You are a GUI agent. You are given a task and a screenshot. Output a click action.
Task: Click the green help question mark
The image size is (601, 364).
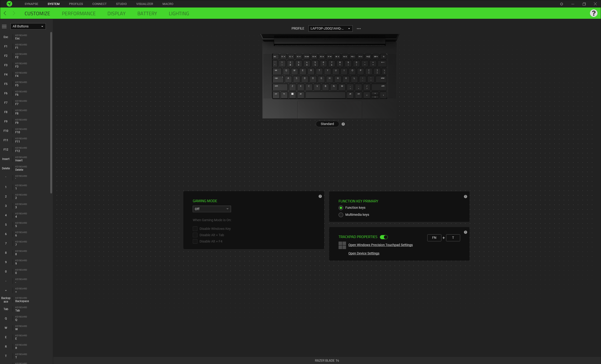(593, 13)
